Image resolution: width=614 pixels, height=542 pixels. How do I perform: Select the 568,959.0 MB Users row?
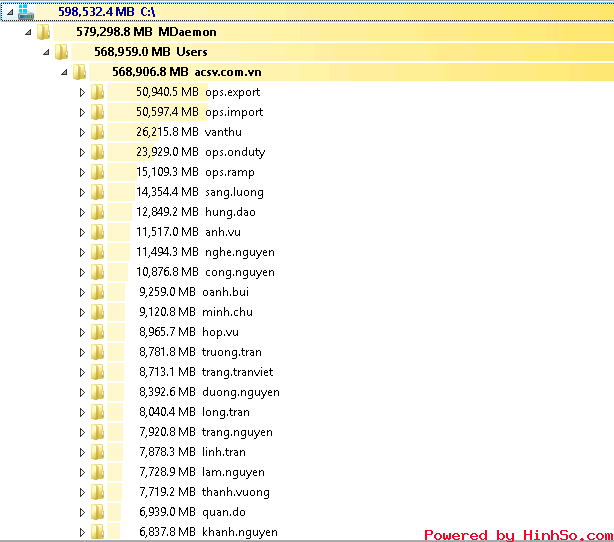342,52
